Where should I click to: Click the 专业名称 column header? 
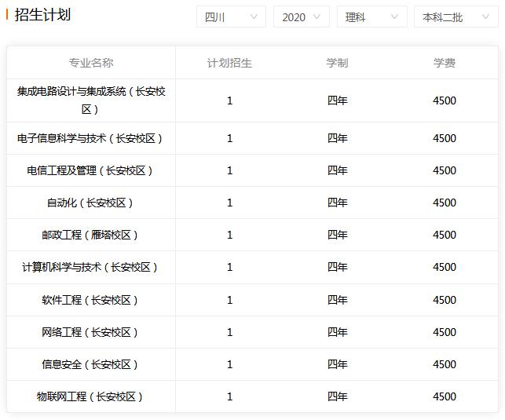[x=91, y=63]
